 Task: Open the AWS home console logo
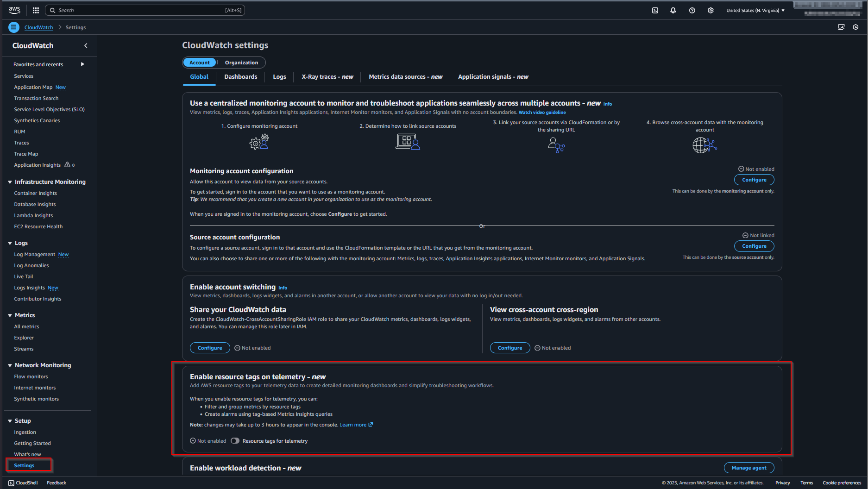click(14, 10)
